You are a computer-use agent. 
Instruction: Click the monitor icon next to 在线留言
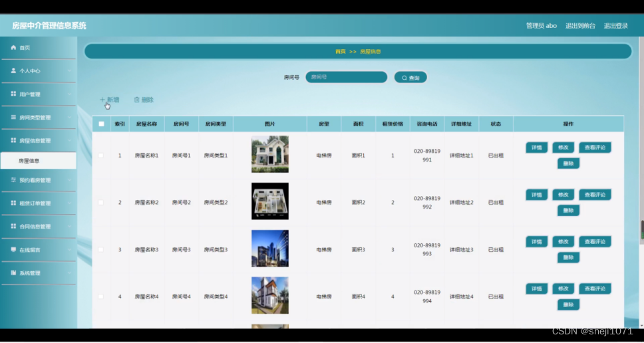(x=13, y=249)
